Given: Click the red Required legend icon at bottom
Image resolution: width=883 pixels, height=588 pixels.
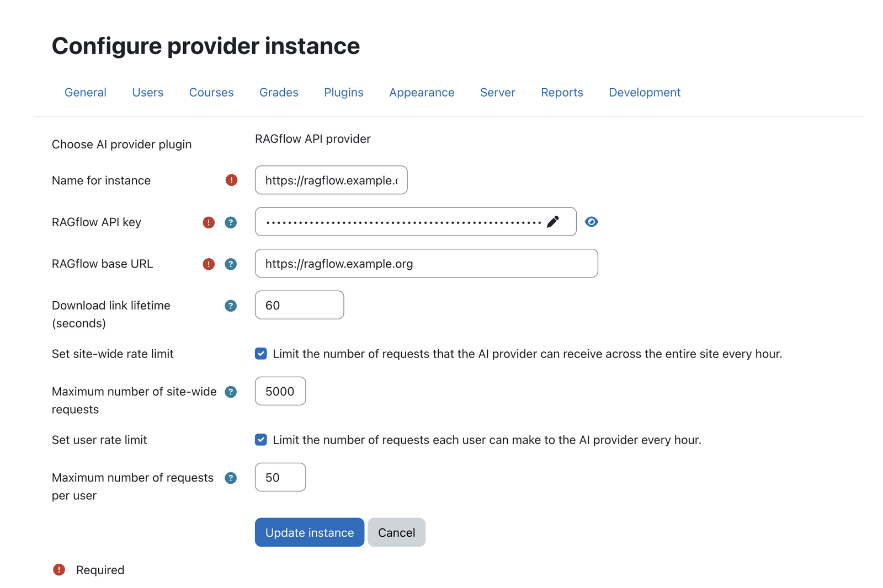Looking at the screenshot, I should (59, 570).
